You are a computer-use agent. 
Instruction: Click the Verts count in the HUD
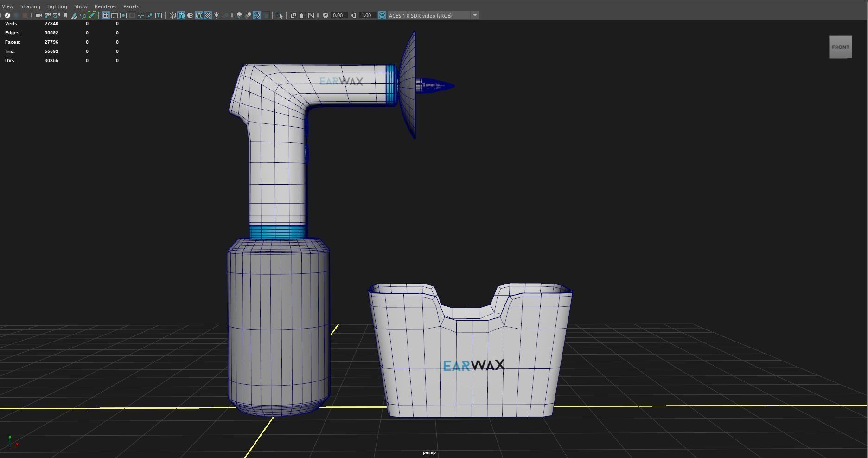(x=51, y=23)
